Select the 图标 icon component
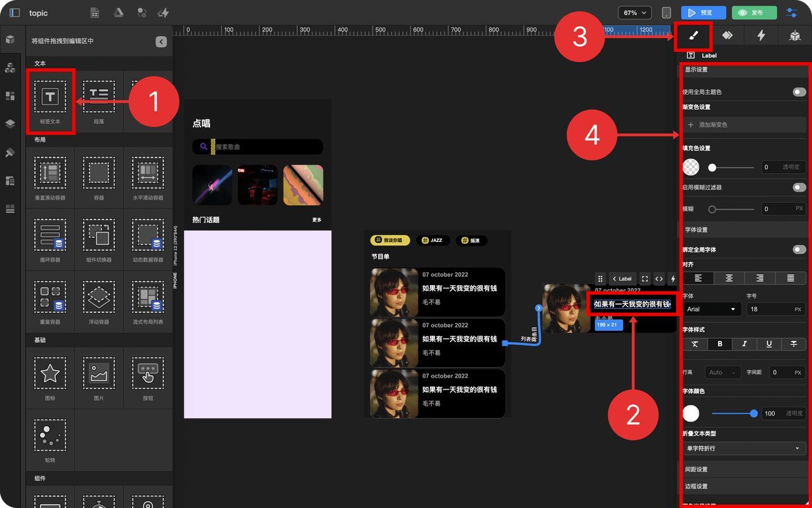 point(50,378)
